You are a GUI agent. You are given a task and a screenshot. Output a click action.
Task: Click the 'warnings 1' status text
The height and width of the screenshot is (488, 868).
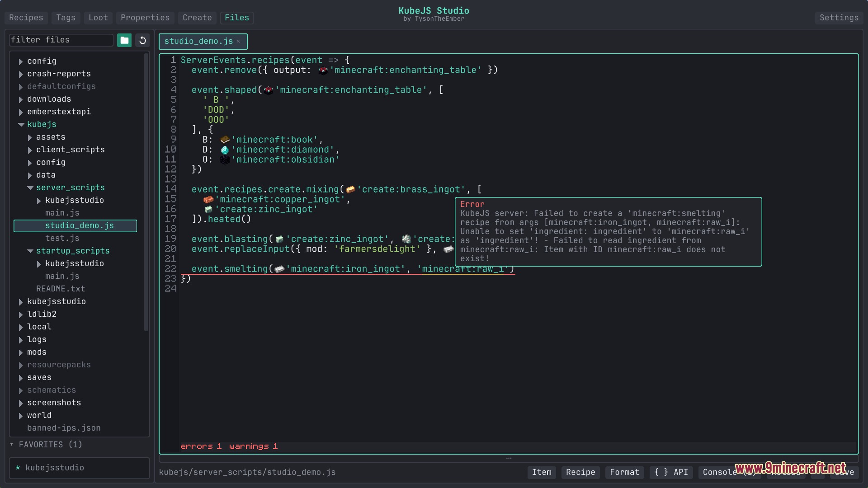pyautogui.click(x=253, y=446)
